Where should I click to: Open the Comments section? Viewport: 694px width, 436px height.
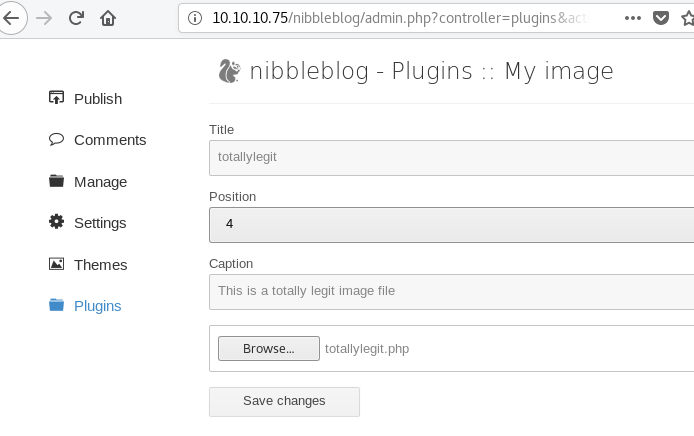(x=110, y=140)
